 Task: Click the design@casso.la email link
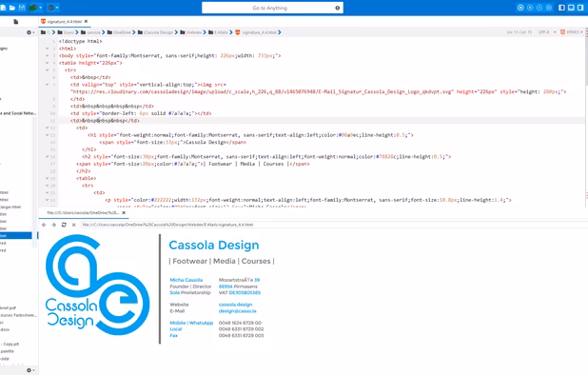click(238, 311)
